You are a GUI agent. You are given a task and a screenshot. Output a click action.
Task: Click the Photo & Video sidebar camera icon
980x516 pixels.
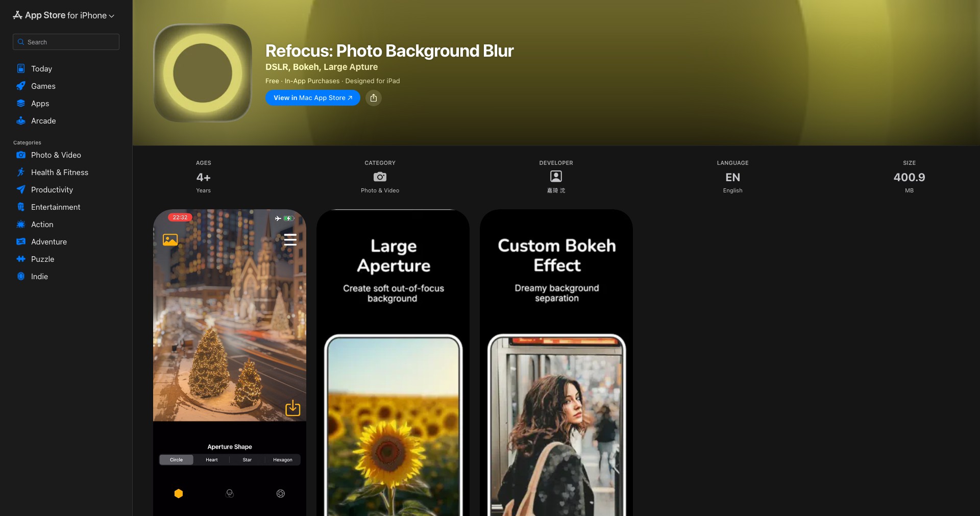(21, 155)
